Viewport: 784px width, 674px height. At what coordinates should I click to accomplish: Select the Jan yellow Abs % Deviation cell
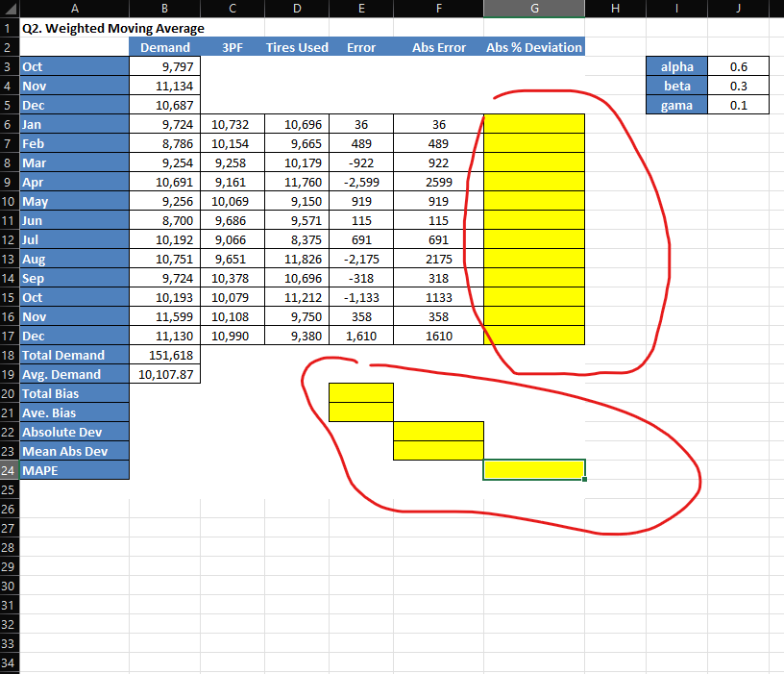(x=534, y=124)
